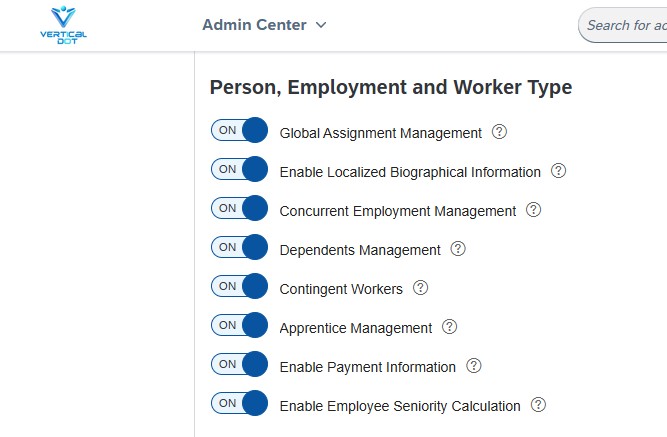Open help for Global Assignment Management
Image resolution: width=667 pixels, height=437 pixels.
[x=499, y=132]
